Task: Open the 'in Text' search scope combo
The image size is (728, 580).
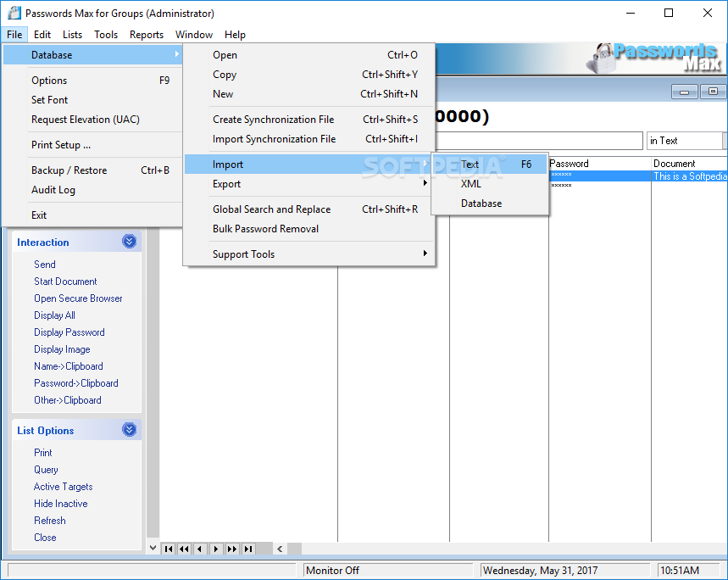Action: (x=686, y=141)
